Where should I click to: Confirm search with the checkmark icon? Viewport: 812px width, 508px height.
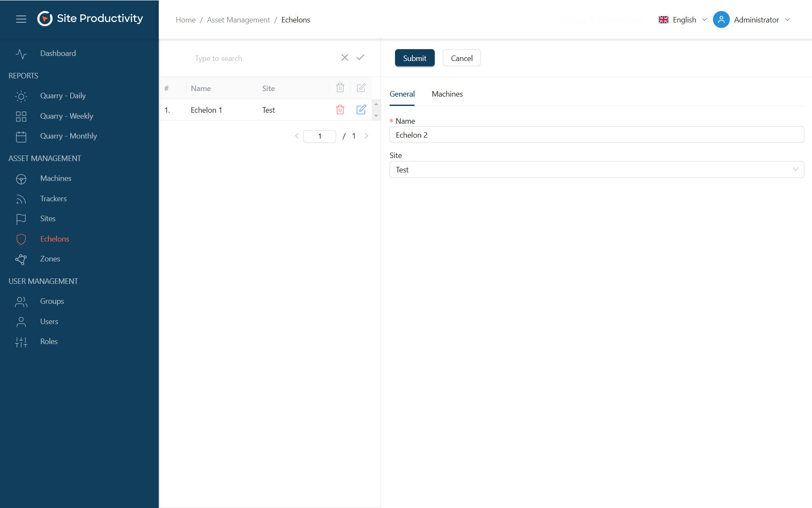coord(360,58)
